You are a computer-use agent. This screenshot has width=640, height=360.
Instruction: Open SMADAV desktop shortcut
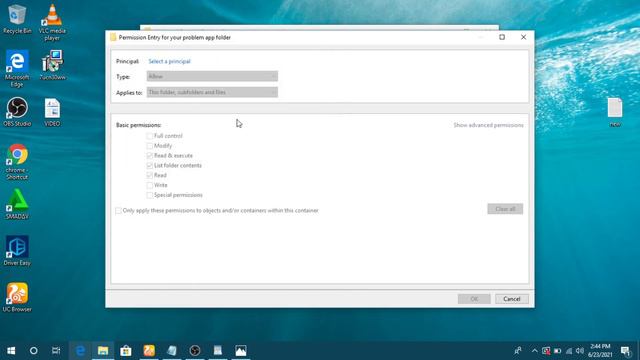(x=17, y=204)
